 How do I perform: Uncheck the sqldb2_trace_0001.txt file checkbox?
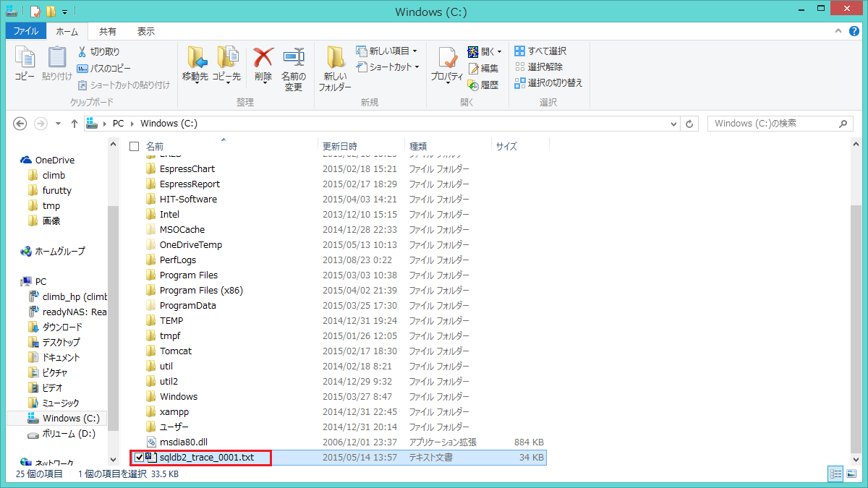(x=139, y=457)
